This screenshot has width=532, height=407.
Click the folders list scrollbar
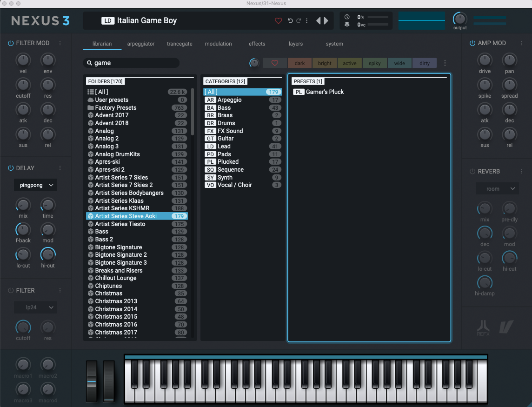click(x=193, y=112)
